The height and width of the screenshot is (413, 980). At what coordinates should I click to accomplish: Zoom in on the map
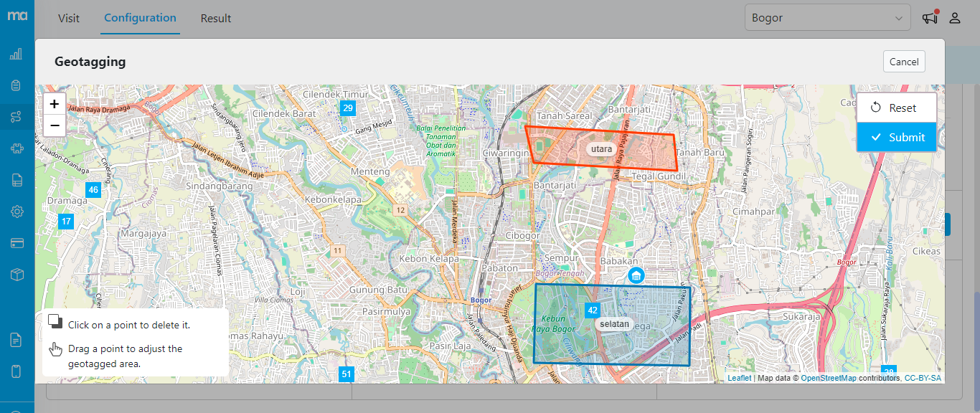tap(55, 104)
